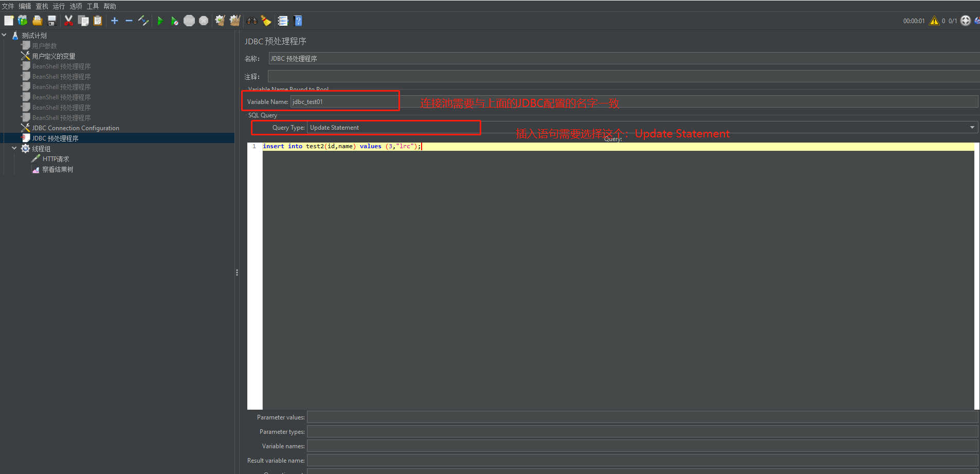Image resolution: width=980 pixels, height=474 pixels.
Task: Click the 注释 comment field
Action: coord(624,76)
